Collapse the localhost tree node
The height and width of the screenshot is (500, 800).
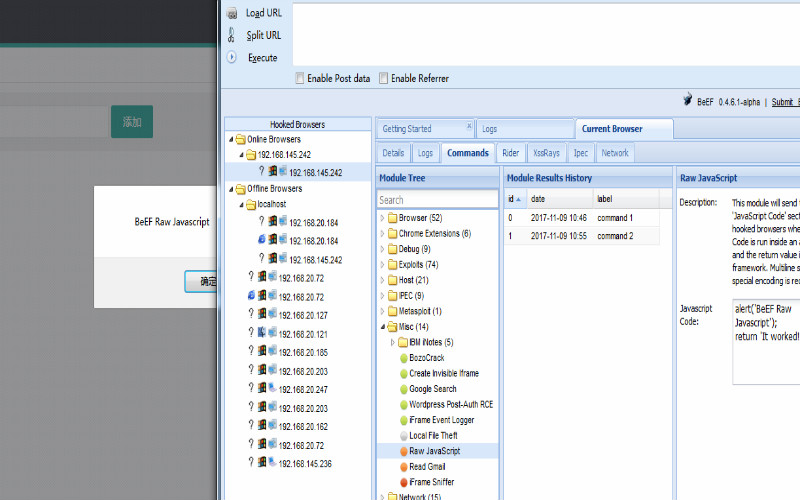tap(241, 205)
